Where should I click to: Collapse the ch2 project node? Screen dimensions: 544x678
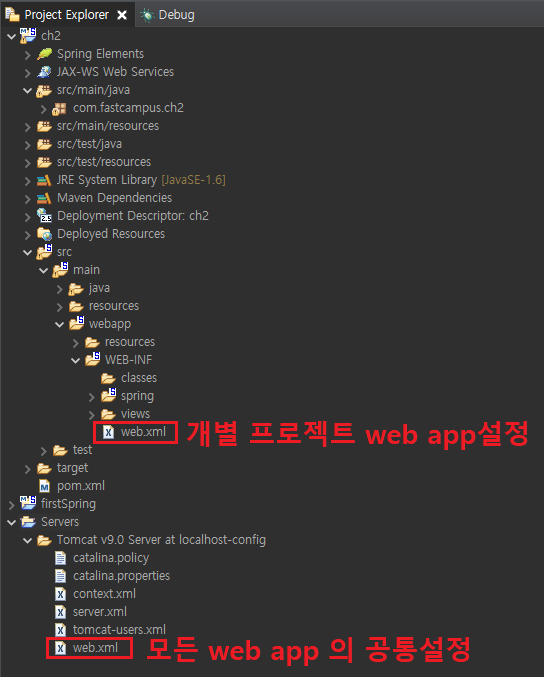pos(11,36)
